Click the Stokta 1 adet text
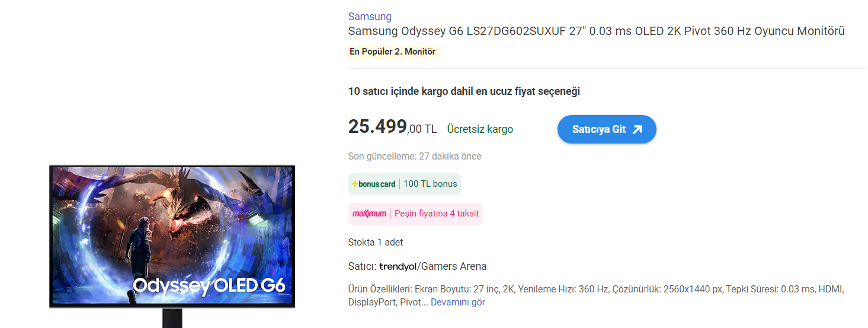Image resolution: width=868 pixels, height=328 pixels. [x=376, y=242]
